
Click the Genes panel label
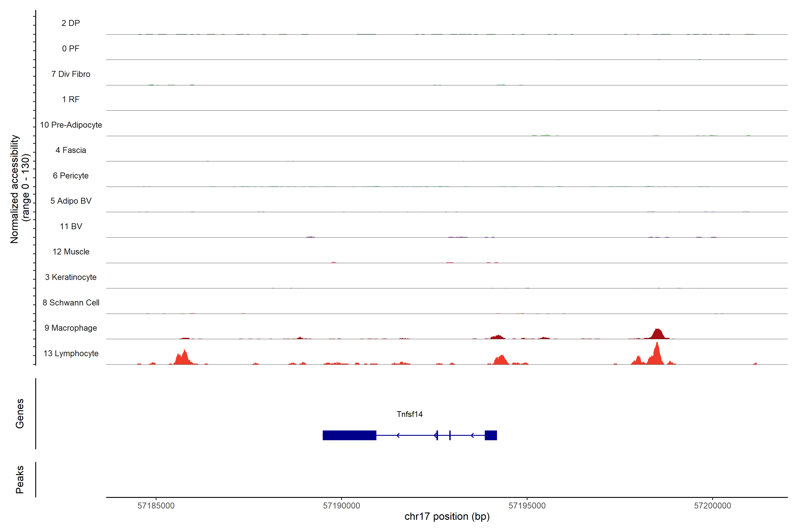click(x=20, y=414)
